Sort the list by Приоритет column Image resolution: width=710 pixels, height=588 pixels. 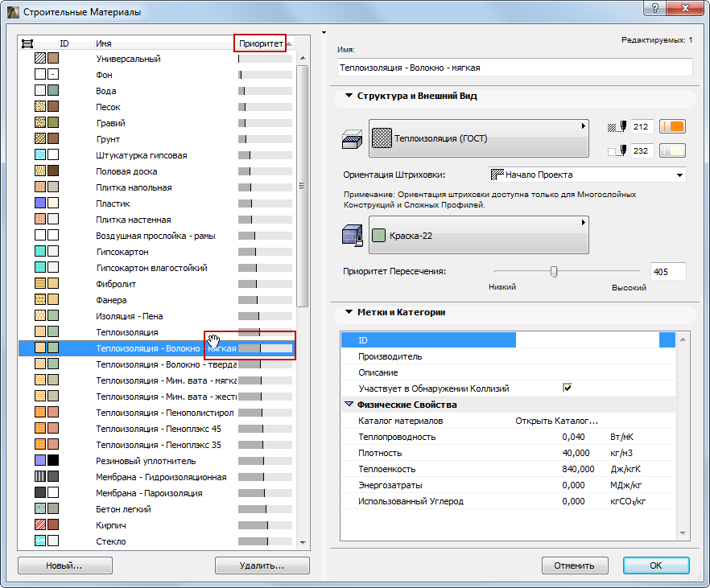[x=262, y=43]
